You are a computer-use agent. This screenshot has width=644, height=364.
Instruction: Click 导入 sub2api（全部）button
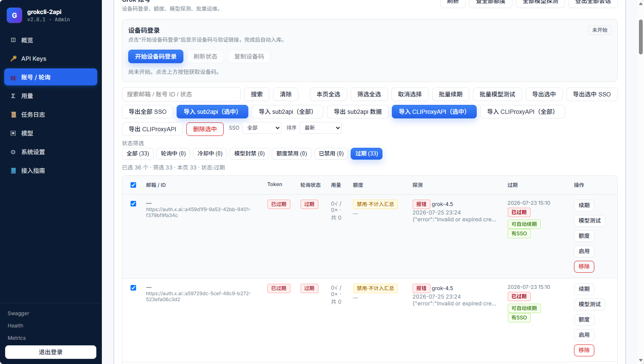pyautogui.click(x=287, y=112)
